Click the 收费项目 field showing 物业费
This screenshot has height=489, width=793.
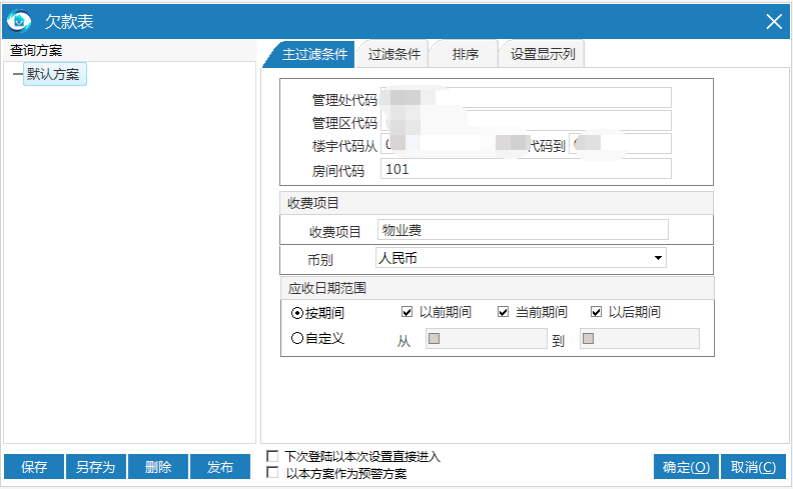(522, 230)
